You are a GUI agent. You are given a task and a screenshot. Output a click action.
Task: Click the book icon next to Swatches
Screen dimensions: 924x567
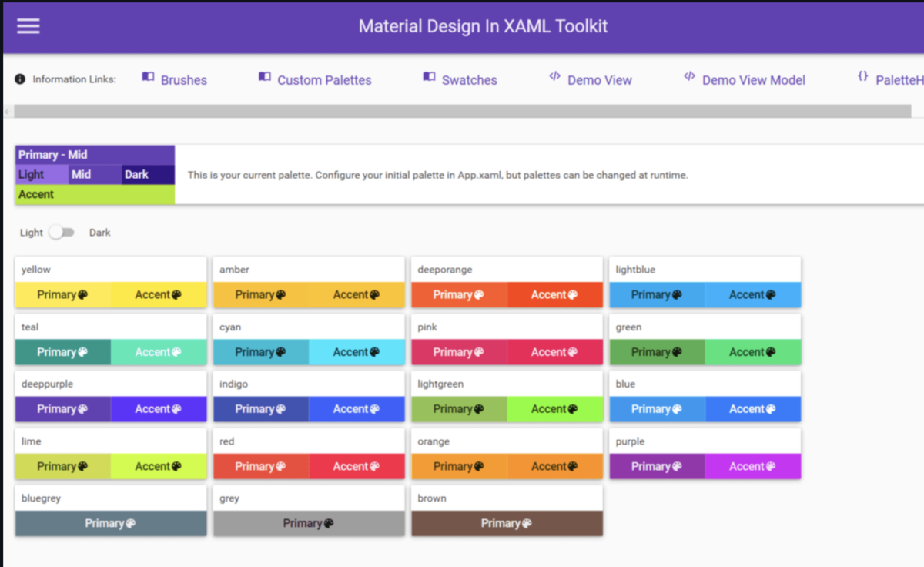tap(428, 75)
